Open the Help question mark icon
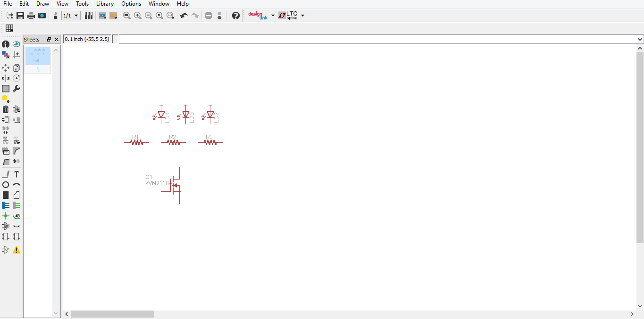 click(236, 16)
